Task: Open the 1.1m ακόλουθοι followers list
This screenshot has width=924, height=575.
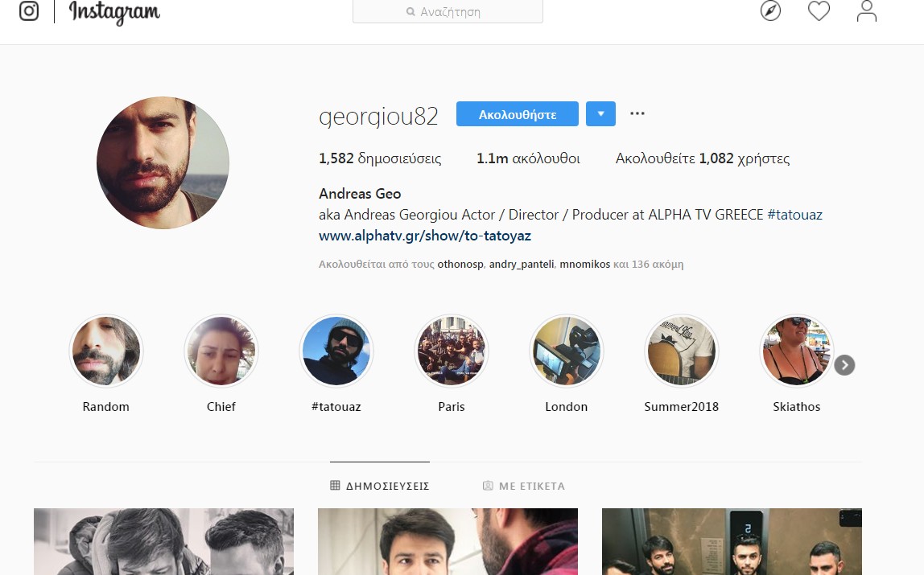Action: [528, 158]
